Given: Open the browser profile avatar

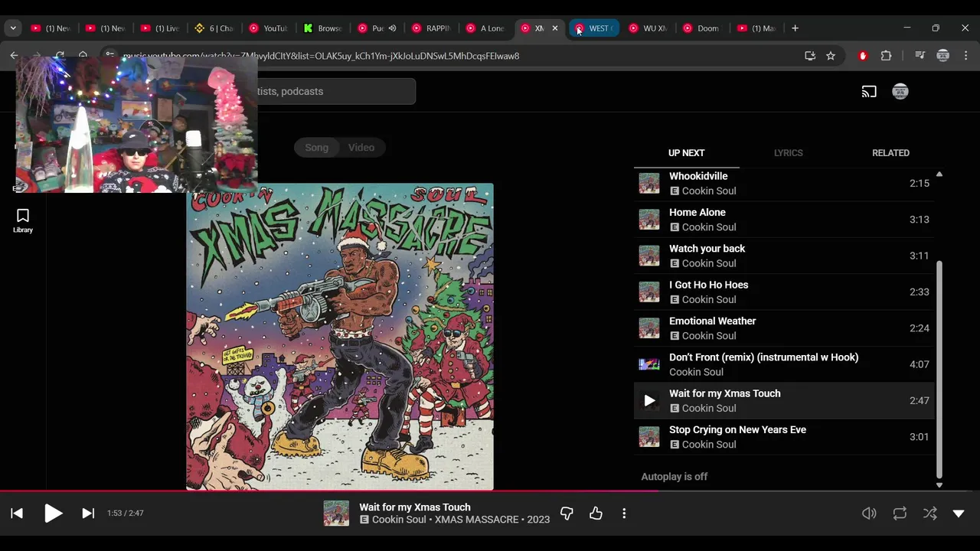Looking at the screenshot, I should point(943,56).
